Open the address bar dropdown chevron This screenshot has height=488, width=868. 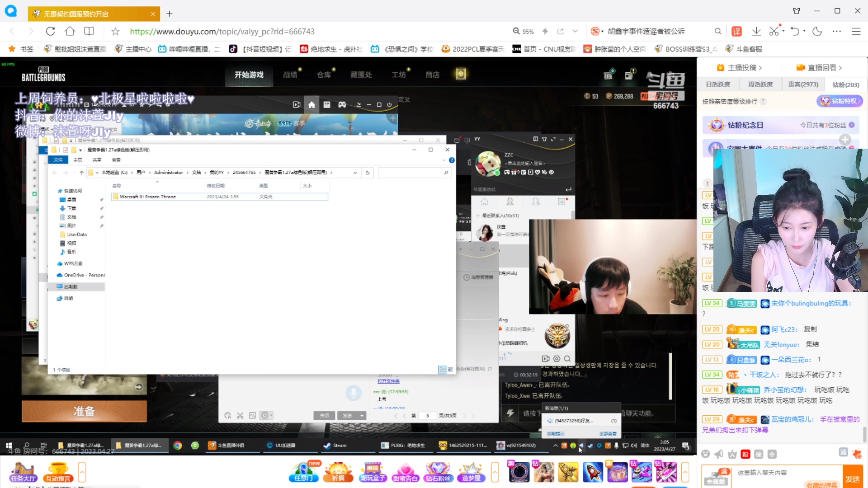coord(575,31)
